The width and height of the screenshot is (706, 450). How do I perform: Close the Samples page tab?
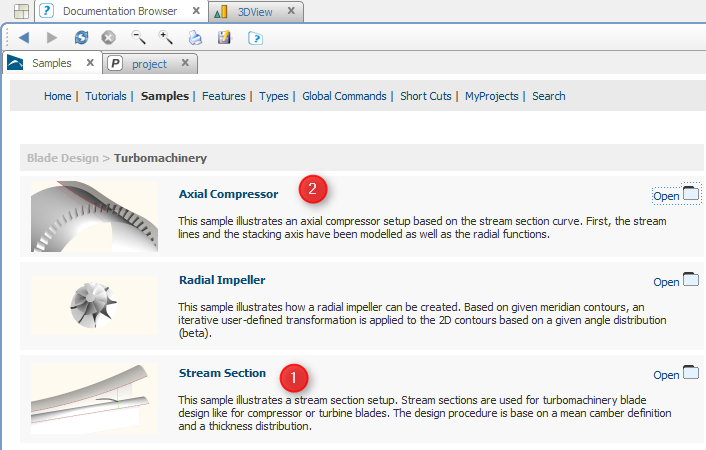pyautogui.click(x=90, y=63)
